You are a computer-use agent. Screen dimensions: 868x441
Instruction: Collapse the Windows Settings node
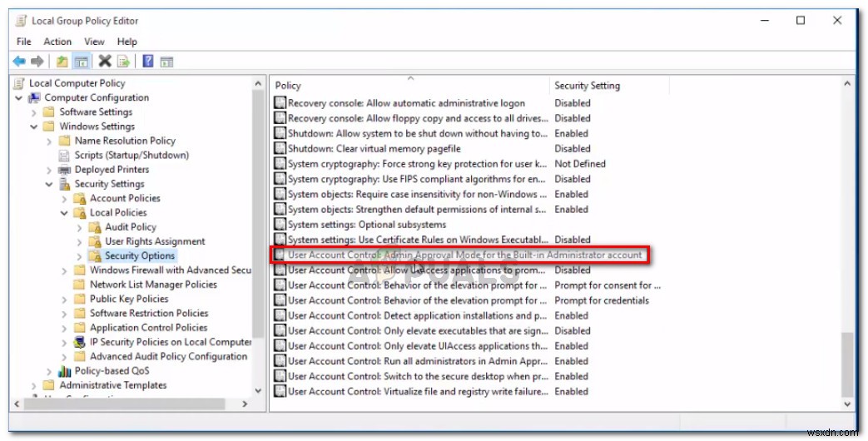[34, 126]
